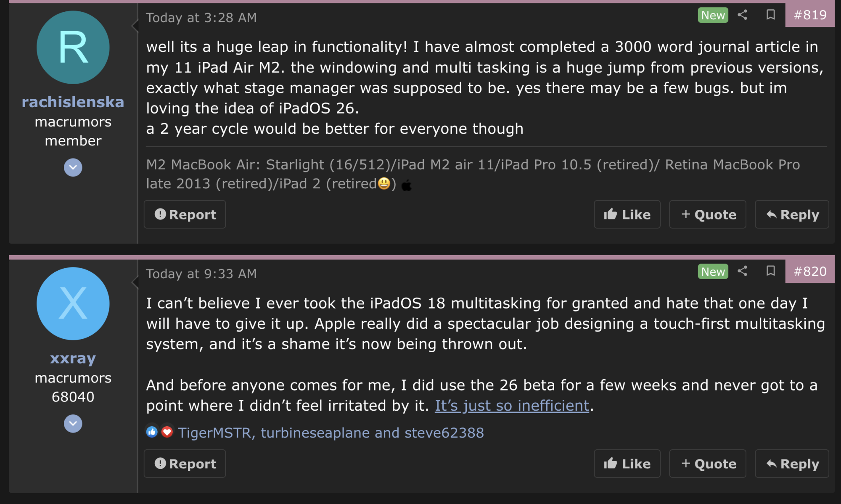This screenshot has height=504, width=841.
Task: Open post number #820 permalink
Action: tap(810, 271)
